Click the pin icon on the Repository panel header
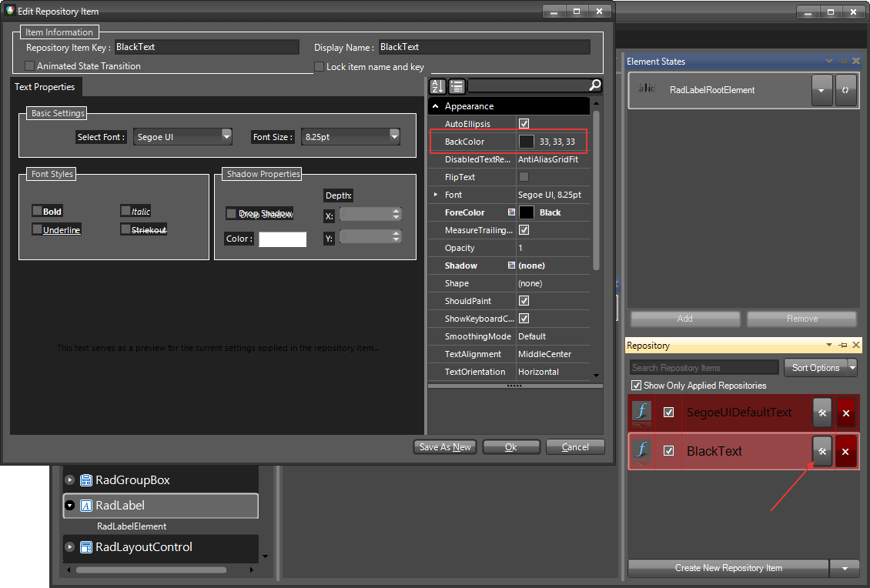This screenshot has width=870, height=588. (x=844, y=345)
